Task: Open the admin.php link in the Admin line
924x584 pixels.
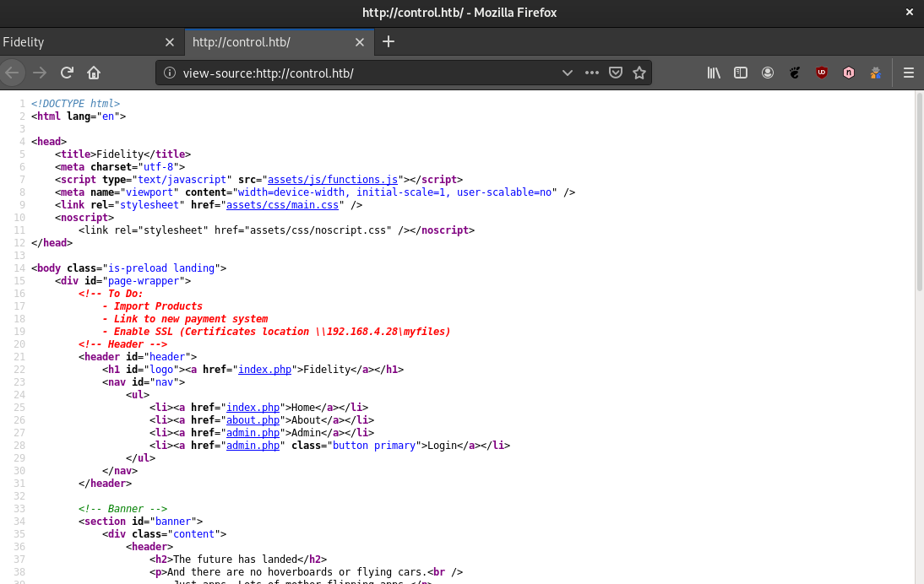Action: (x=253, y=433)
